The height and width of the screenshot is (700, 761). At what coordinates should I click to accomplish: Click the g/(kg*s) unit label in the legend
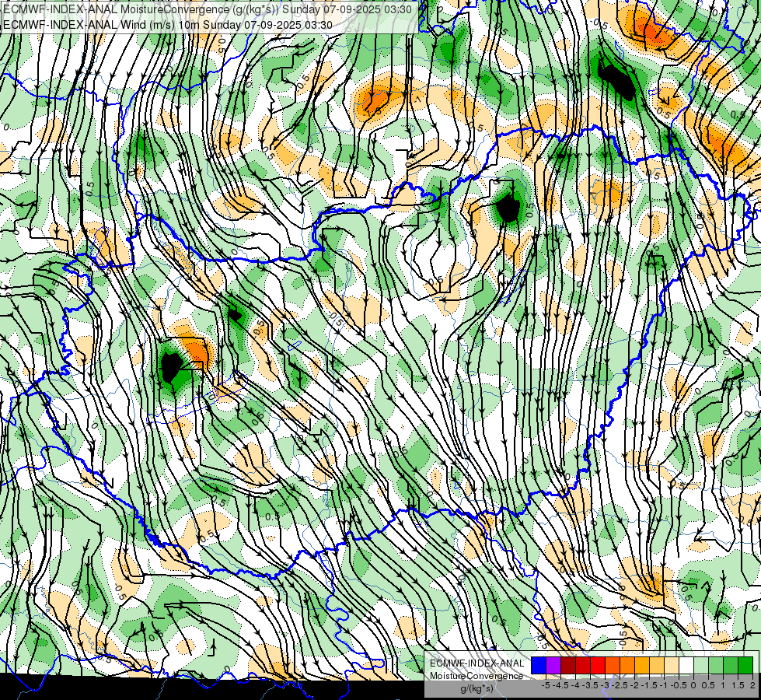(476, 689)
